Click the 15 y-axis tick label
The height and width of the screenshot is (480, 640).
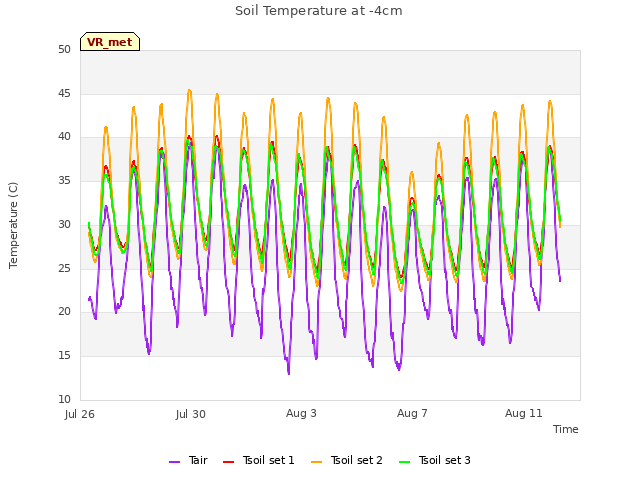(64, 356)
